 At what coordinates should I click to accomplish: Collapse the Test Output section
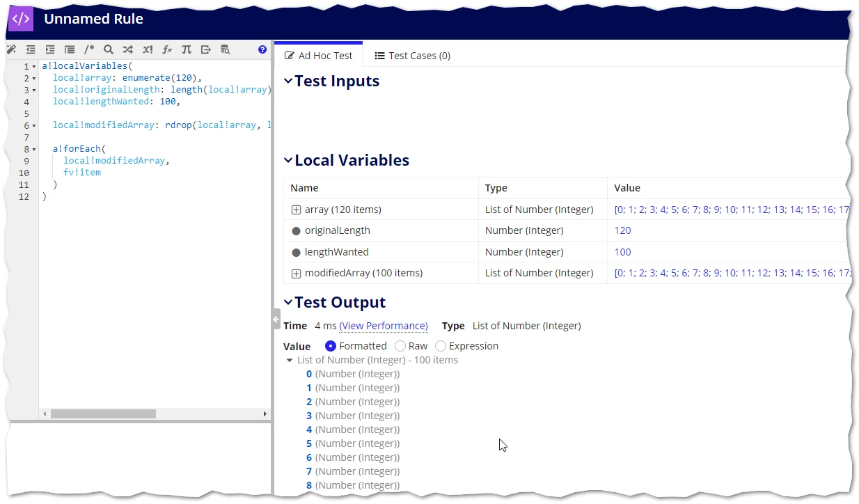tap(288, 302)
